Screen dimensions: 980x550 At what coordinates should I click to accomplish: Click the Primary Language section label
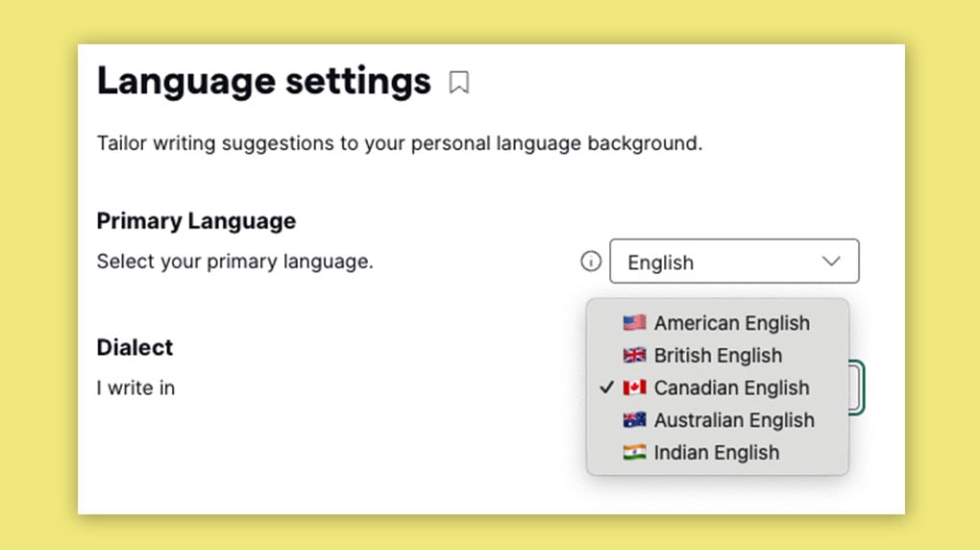pyautogui.click(x=196, y=221)
